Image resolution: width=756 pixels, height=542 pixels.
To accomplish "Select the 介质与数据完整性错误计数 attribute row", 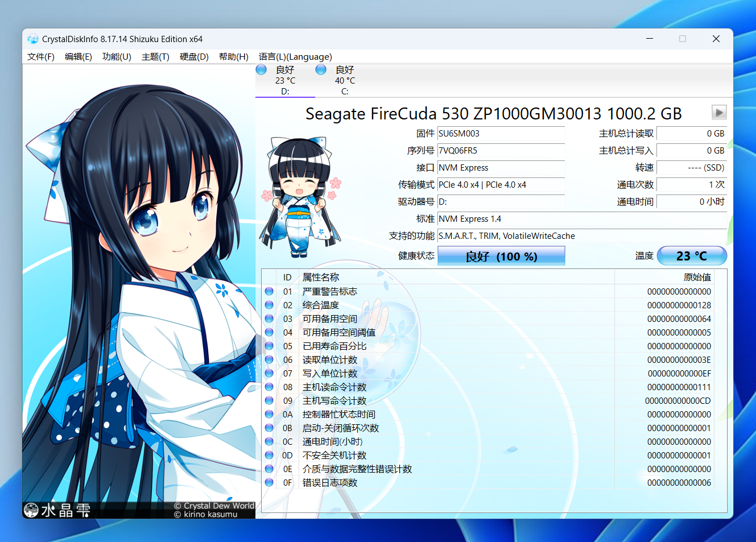I will pyautogui.click(x=488, y=469).
